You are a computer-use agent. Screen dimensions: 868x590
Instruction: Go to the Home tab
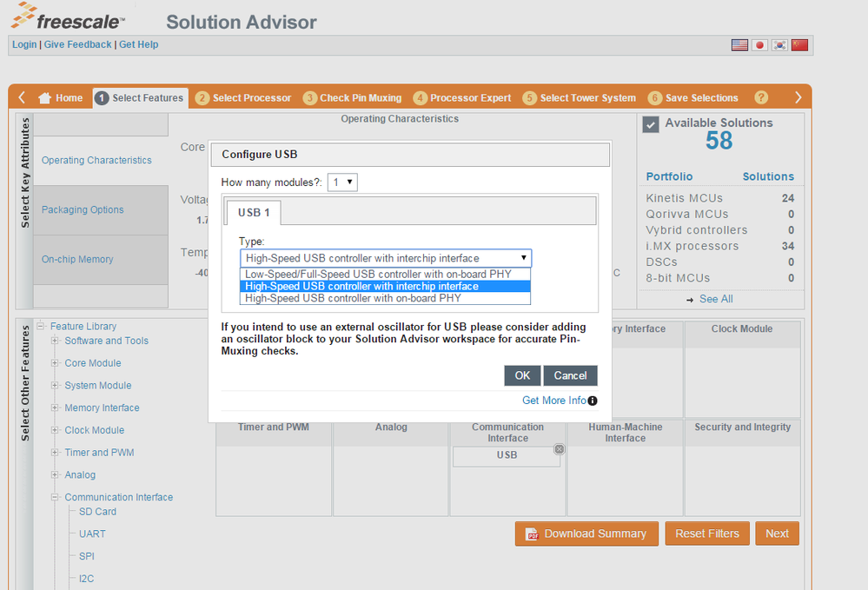pos(61,98)
